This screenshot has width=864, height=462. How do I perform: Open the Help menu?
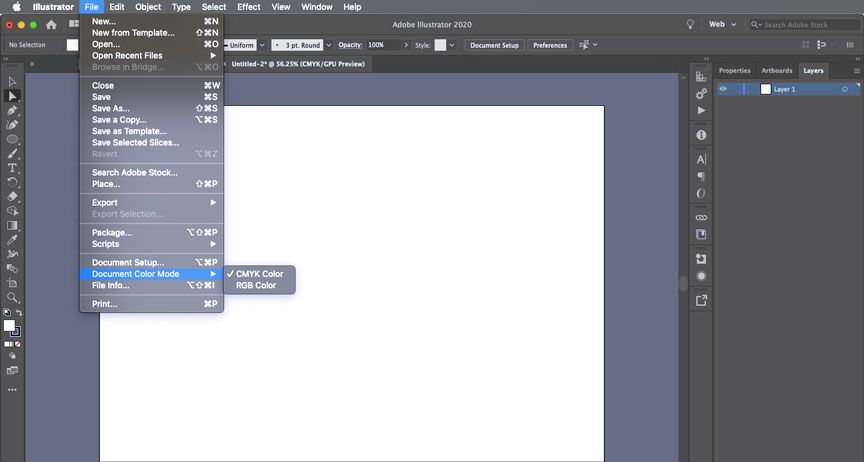(352, 7)
